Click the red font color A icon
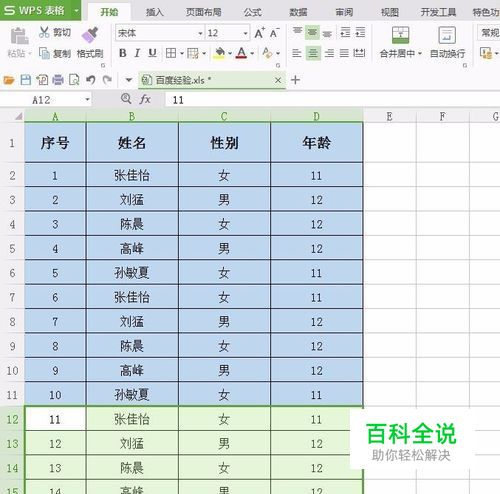500x494 pixels. pos(241,53)
